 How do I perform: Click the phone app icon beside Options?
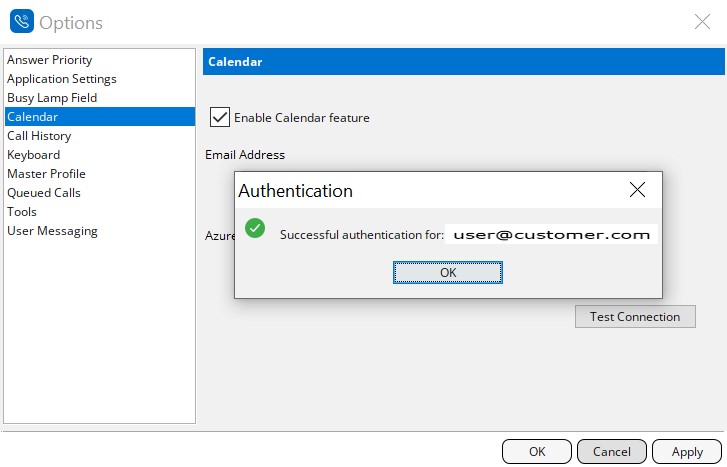click(x=22, y=21)
